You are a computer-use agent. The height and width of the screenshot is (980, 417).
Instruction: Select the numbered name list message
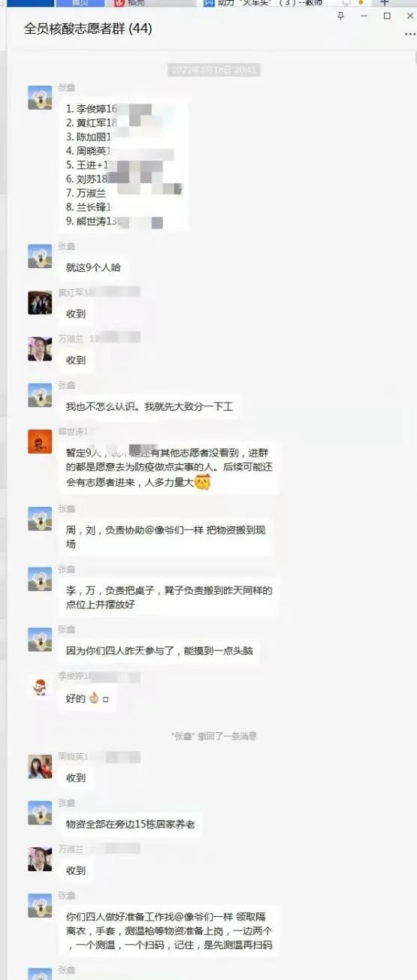click(x=123, y=164)
